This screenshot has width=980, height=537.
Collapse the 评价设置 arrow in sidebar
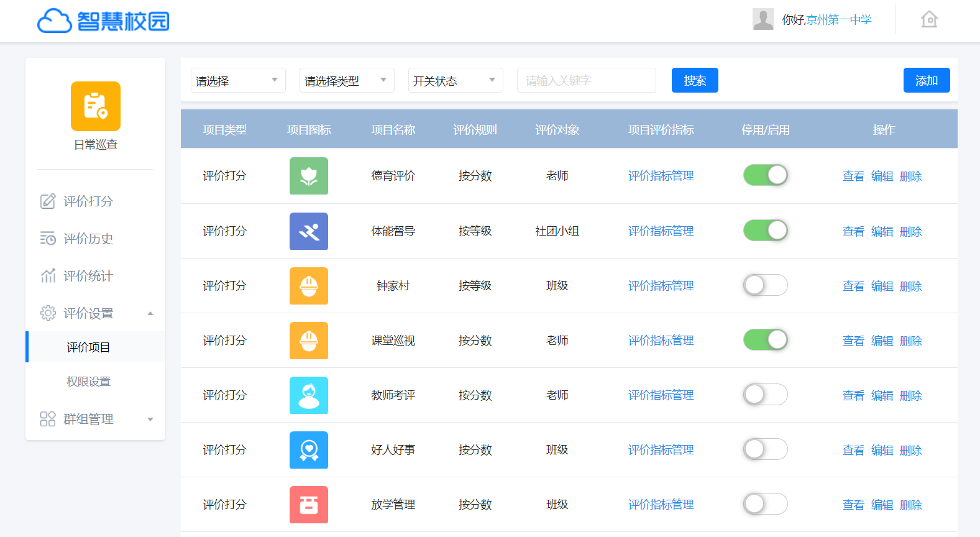[x=150, y=313]
